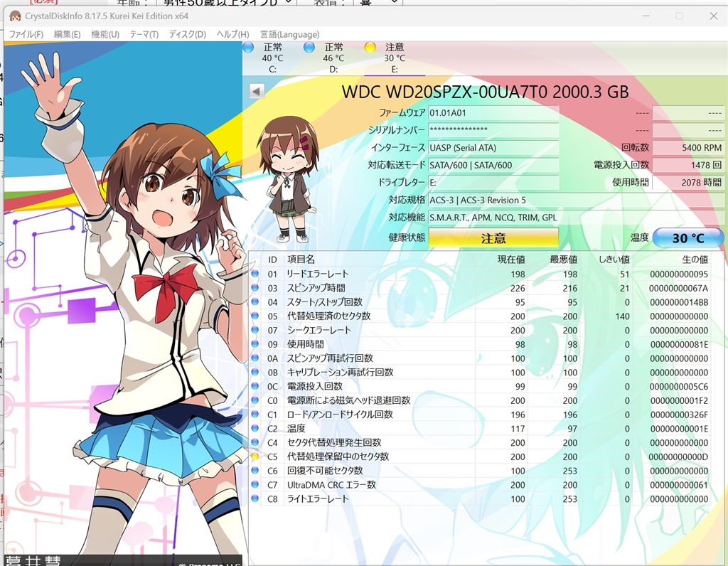Open the ヘルプ(H) menu

232,34
